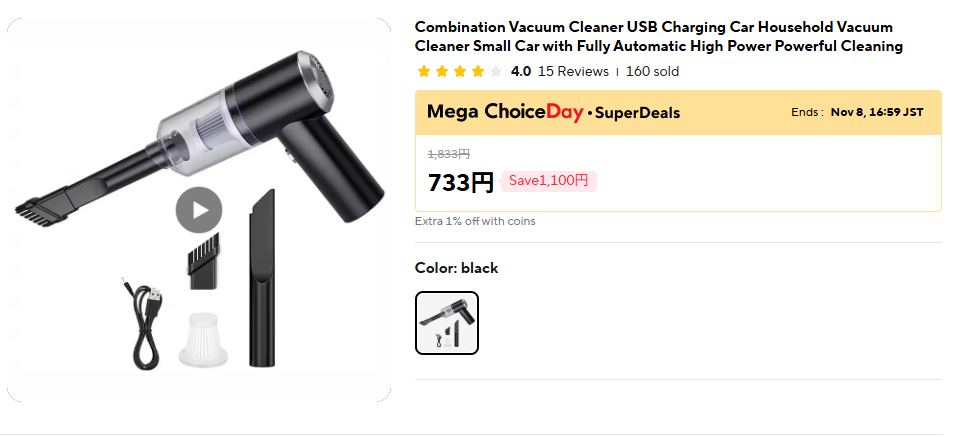Click the 160 sold text

652,71
